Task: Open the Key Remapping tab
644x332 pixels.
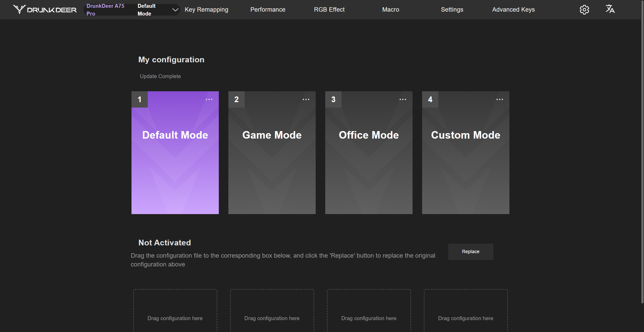Action: [x=206, y=10]
